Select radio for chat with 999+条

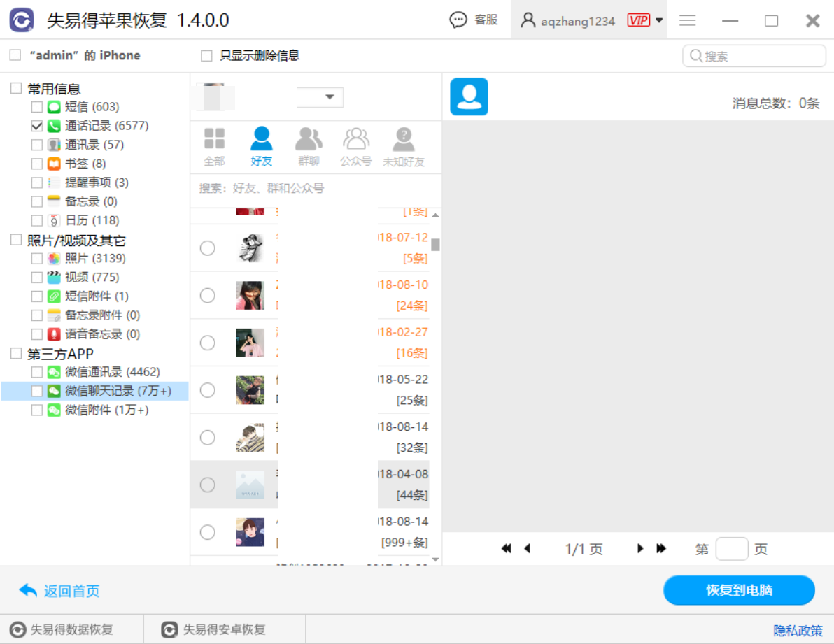coord(207,532)
